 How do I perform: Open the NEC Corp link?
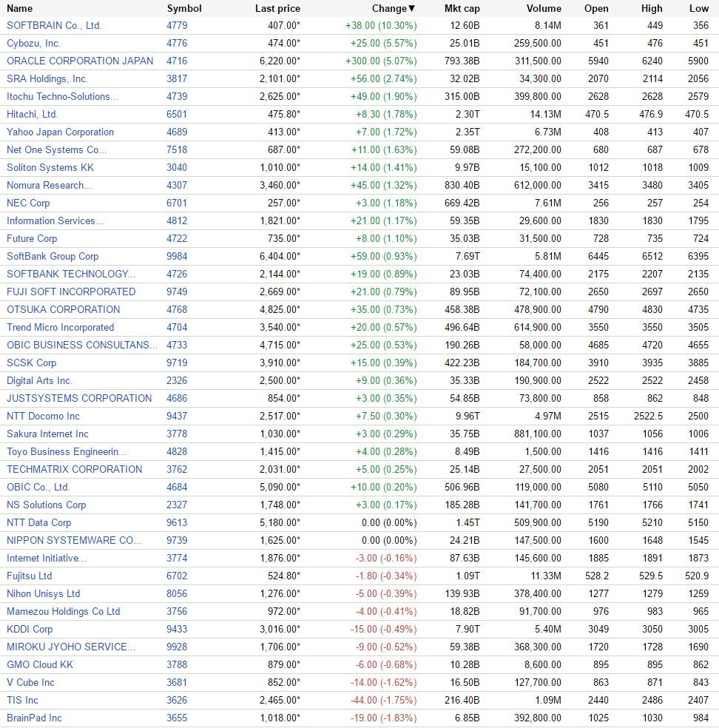(28, 203)
